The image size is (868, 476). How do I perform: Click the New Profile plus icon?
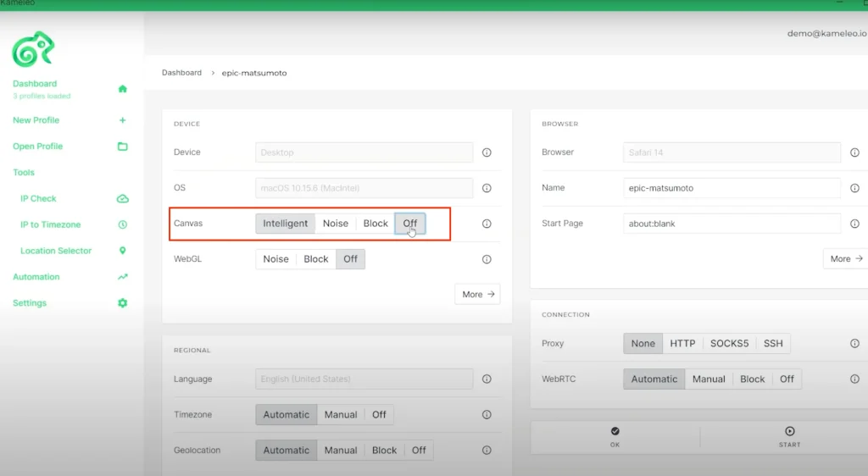pyautogui.click(x=122, y=120)
